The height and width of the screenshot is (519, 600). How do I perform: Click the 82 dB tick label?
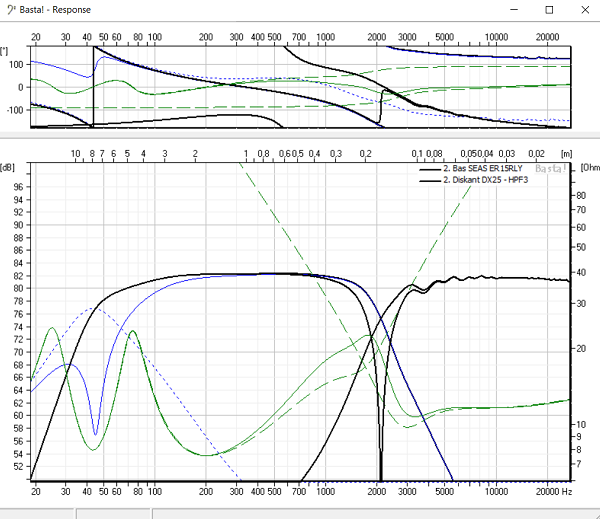[x=18, y=276]
